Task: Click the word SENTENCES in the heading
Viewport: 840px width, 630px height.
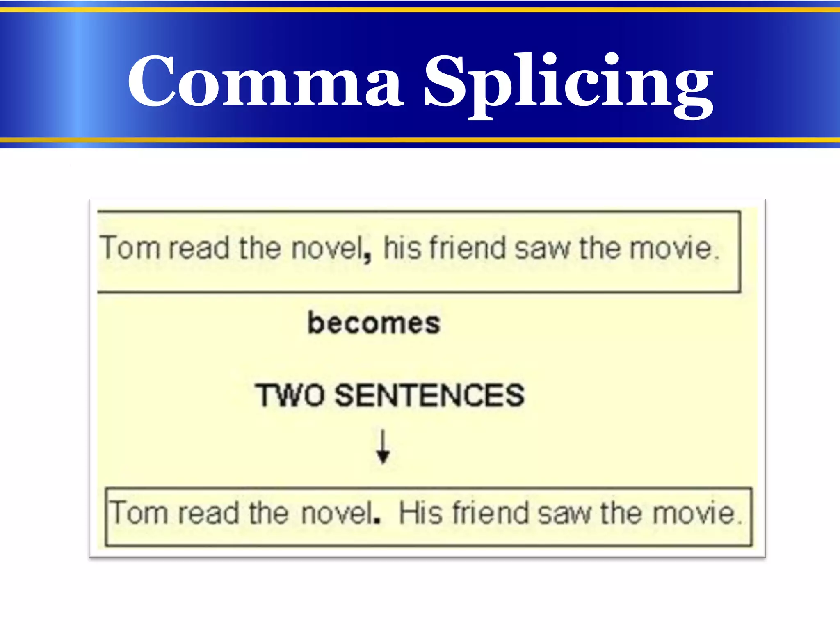Action: [x=429, y=395]
